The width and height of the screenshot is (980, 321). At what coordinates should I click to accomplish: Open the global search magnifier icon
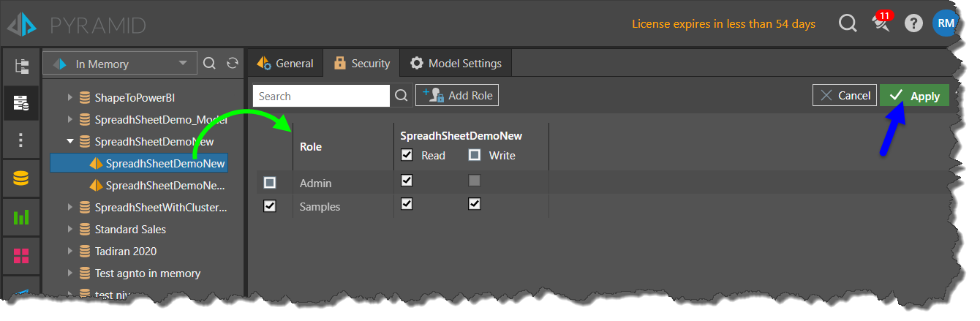[848, 24]
